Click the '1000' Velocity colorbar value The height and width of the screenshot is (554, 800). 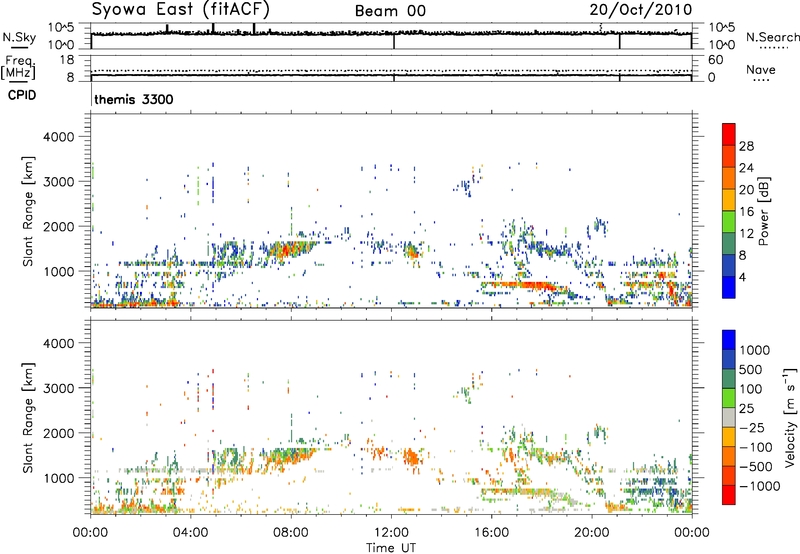click(755, 350)
